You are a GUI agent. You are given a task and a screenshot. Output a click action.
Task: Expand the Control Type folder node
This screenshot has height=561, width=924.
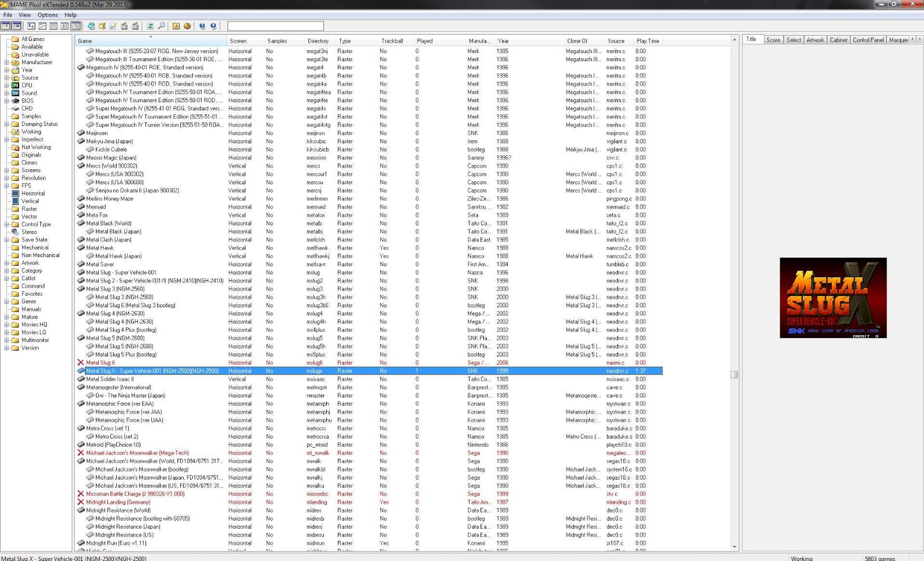6,224
